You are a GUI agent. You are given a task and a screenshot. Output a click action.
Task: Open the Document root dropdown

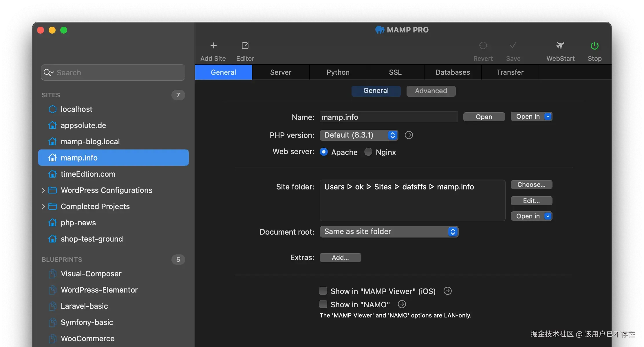click(389, 232)
